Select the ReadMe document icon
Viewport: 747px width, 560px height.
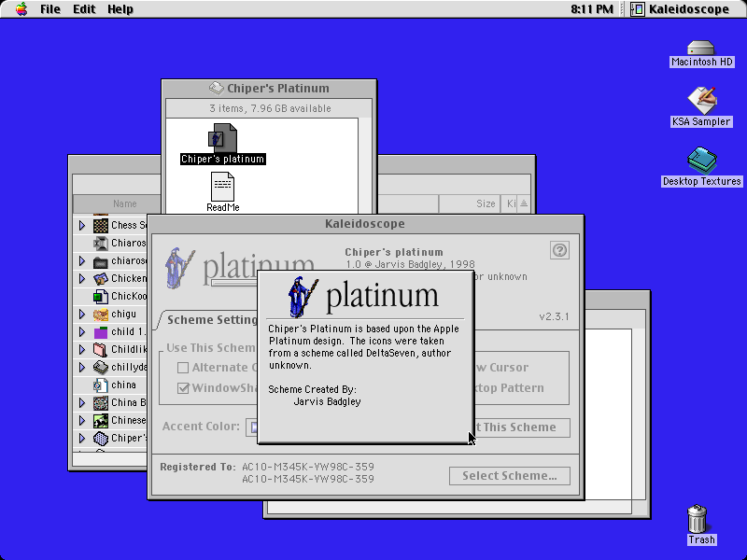tap(222, 187)
